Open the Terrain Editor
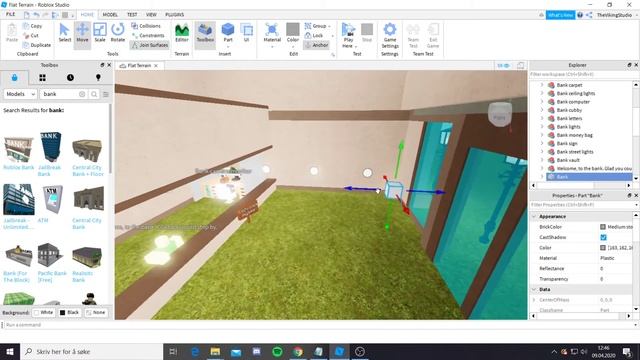 (182, 33)
